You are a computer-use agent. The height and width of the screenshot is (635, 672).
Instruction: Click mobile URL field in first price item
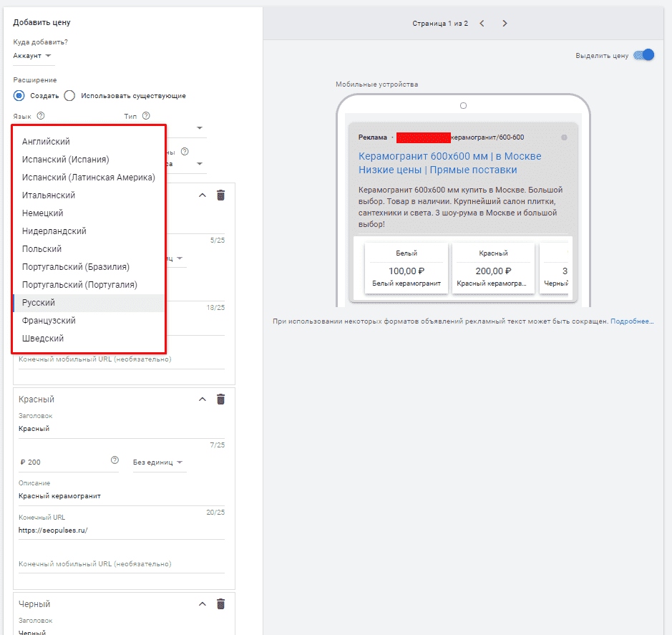(x=122, y=359)
